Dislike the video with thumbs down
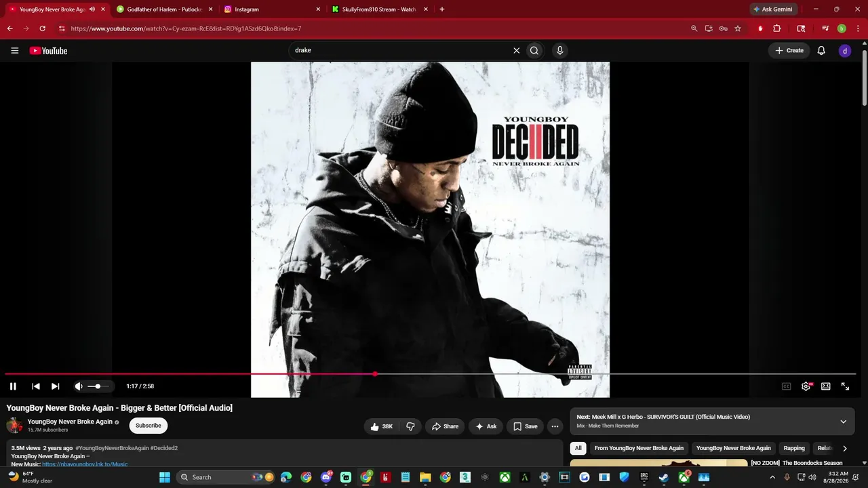Image resolution: width=868 pixels, height=488 pixels. pos(410,426)
